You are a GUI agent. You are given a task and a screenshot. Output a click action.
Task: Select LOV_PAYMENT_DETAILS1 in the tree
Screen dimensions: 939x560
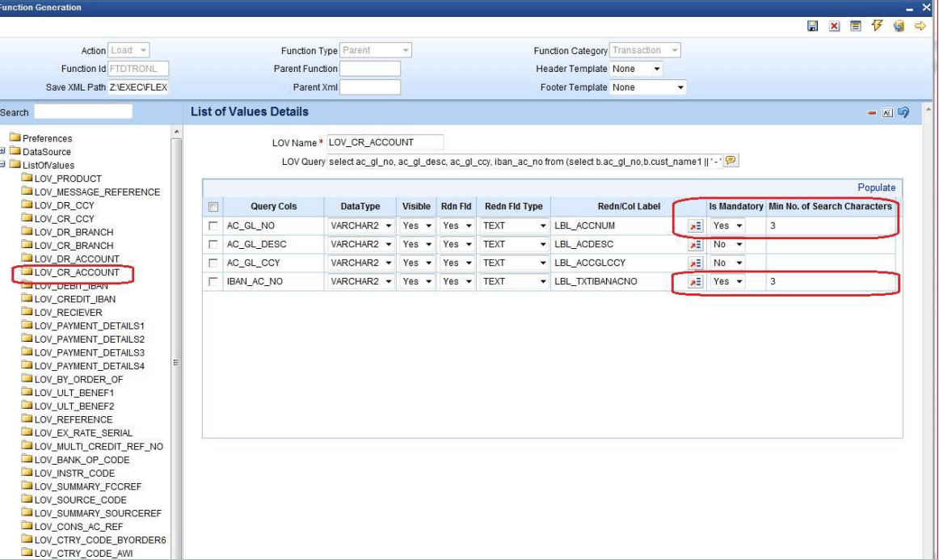[x=89, y=326]
